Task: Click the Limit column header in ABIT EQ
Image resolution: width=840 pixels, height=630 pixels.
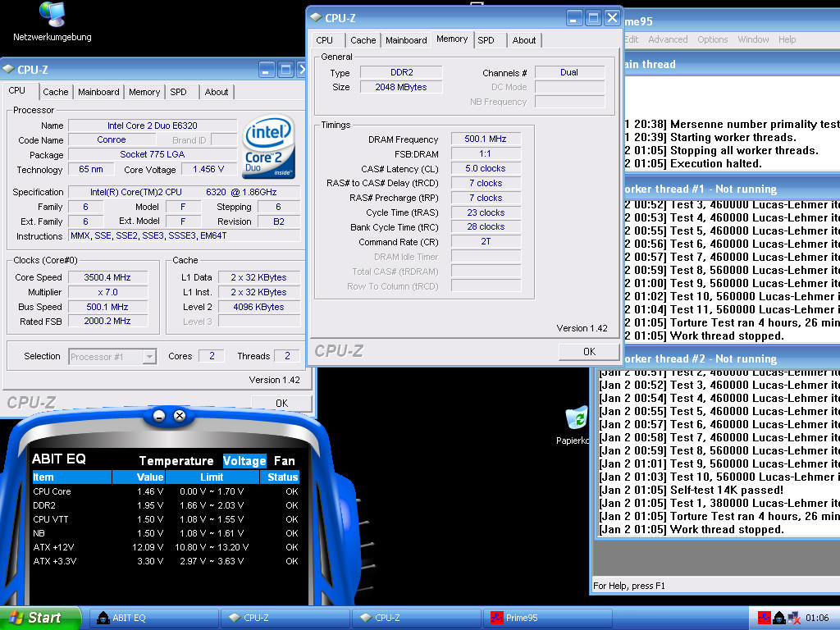Action: [x=212, y=477]
